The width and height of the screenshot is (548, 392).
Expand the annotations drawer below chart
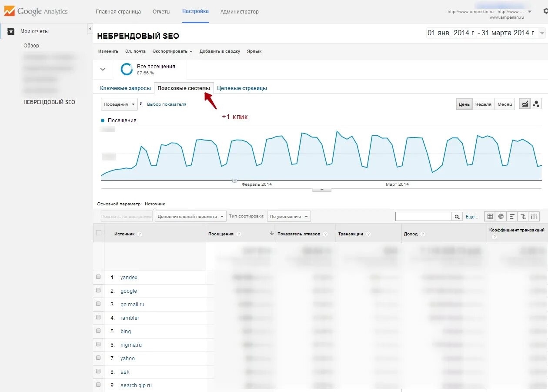click(x=322, y=190)
